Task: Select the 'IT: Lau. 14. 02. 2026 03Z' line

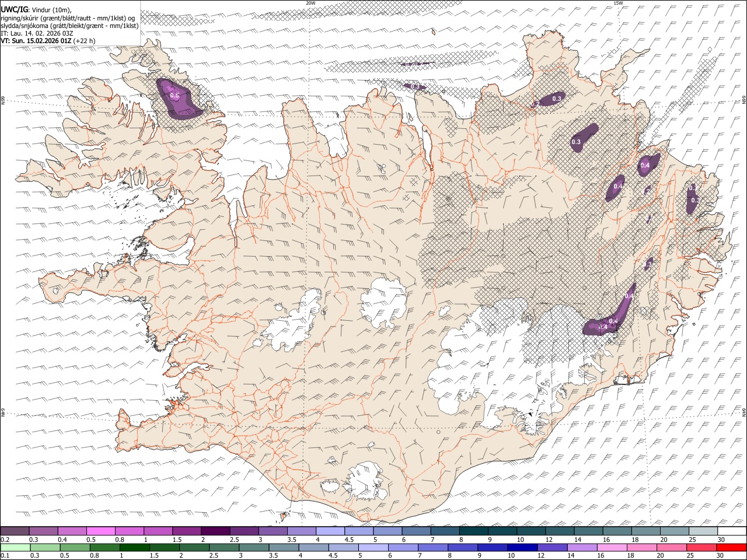Action: point(37,33)
